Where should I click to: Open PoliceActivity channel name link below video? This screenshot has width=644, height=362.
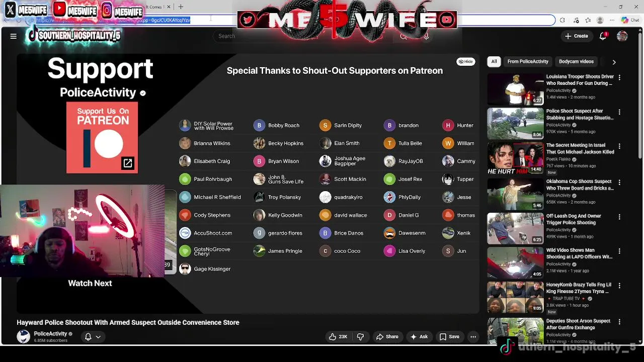coord(50,334)
